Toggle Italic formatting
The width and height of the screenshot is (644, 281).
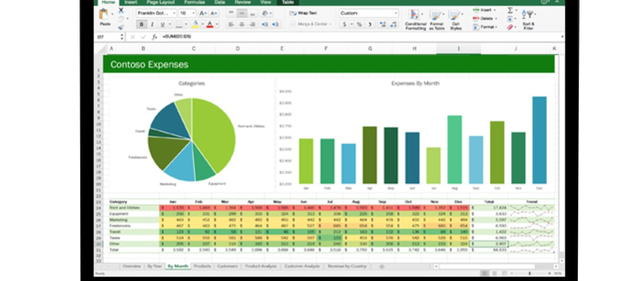click(x=152, y=25)
